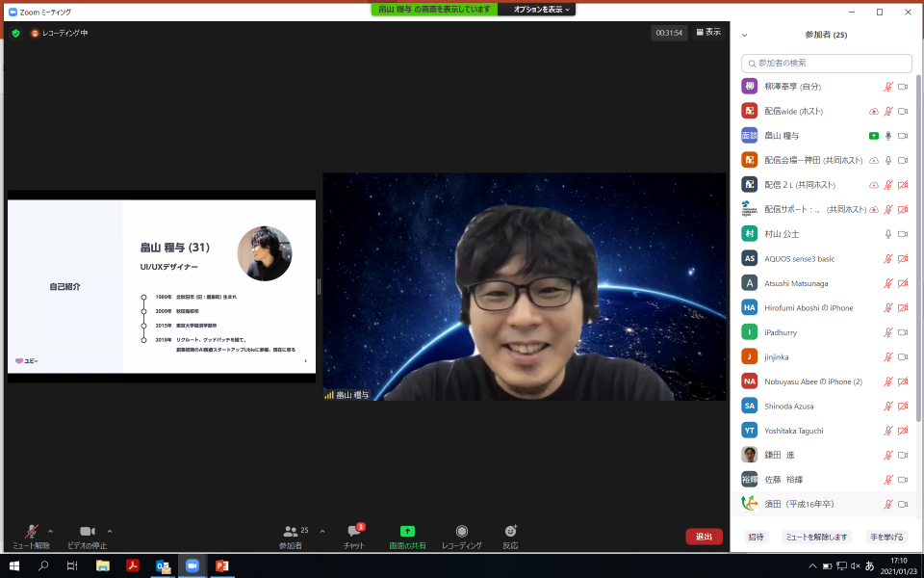Click the 00:31:54 recording timer
This screenshot has width=924, height=578.
pos(669,33)
